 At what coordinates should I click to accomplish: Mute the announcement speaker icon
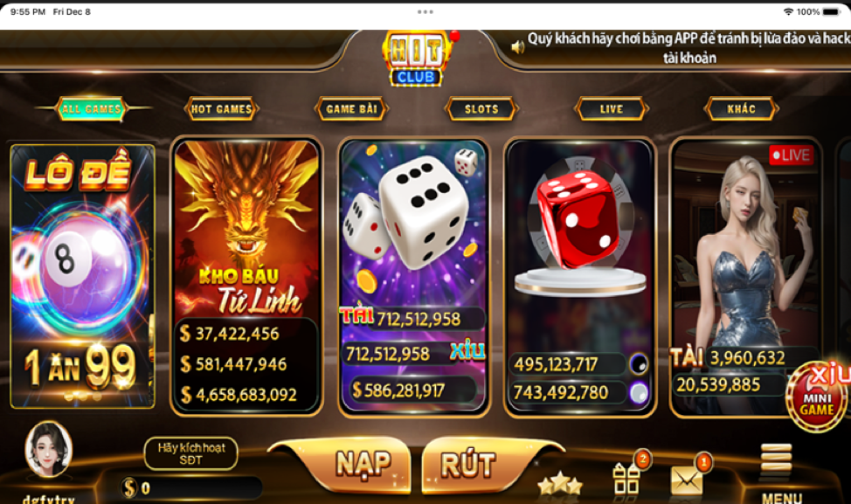click(x=518, y=48)
